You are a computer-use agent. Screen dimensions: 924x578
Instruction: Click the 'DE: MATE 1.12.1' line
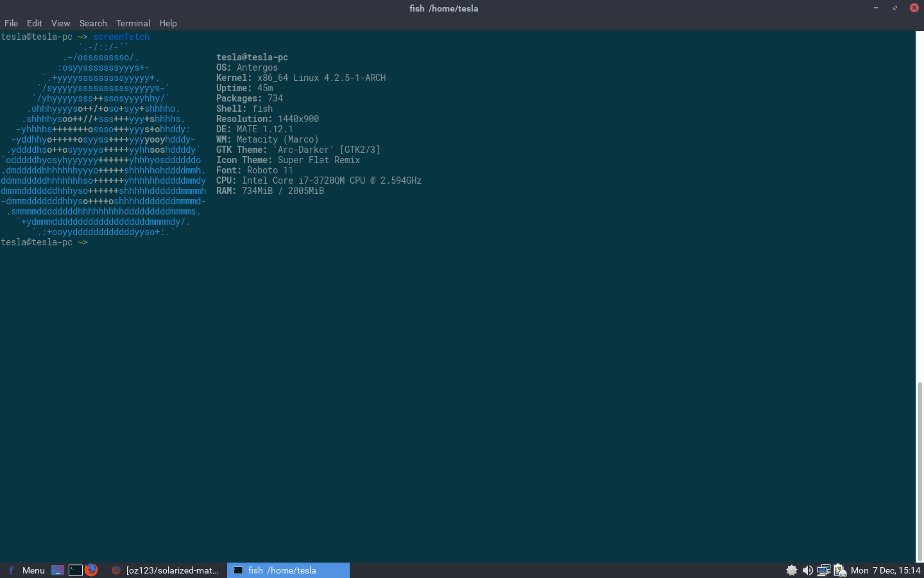pos(255,129)
